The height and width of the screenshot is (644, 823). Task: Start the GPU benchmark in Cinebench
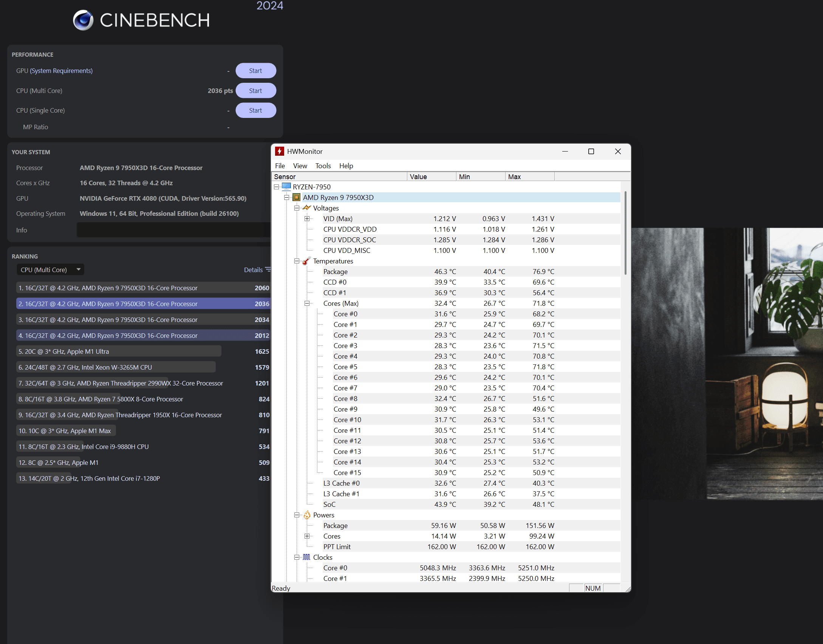pyautogui.click(x=256, y=71)
